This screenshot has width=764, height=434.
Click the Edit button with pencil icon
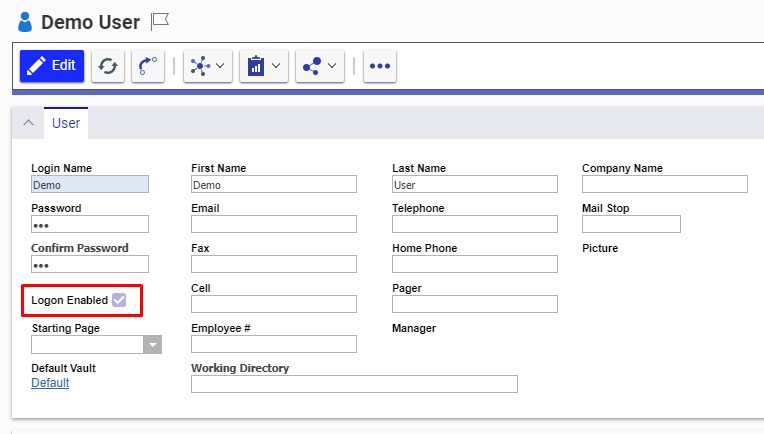pos(51,66)
